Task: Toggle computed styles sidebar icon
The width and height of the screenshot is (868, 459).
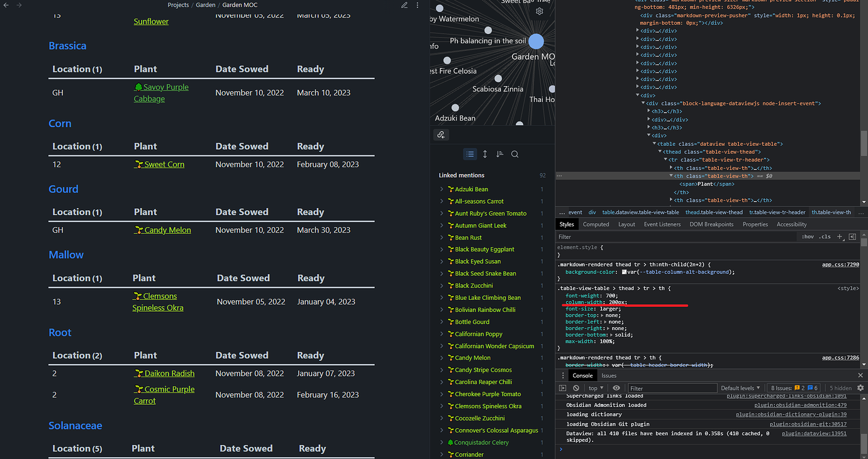Action: coord(852,237)
